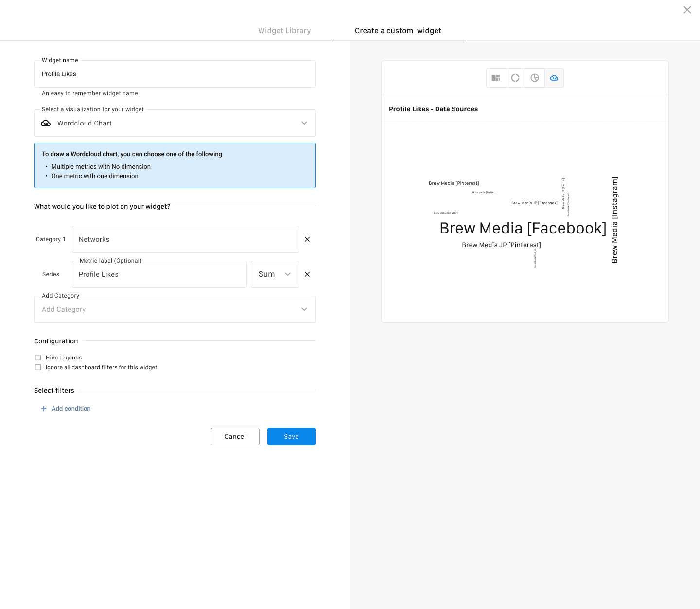Switch preview to pie chart icon
The height and width of the screenshot is (609, 700).
(x=535, y=78)
